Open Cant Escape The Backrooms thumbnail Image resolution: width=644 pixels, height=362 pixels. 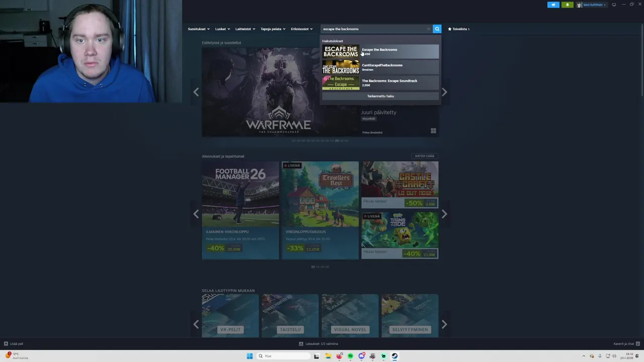pos(341,67)
